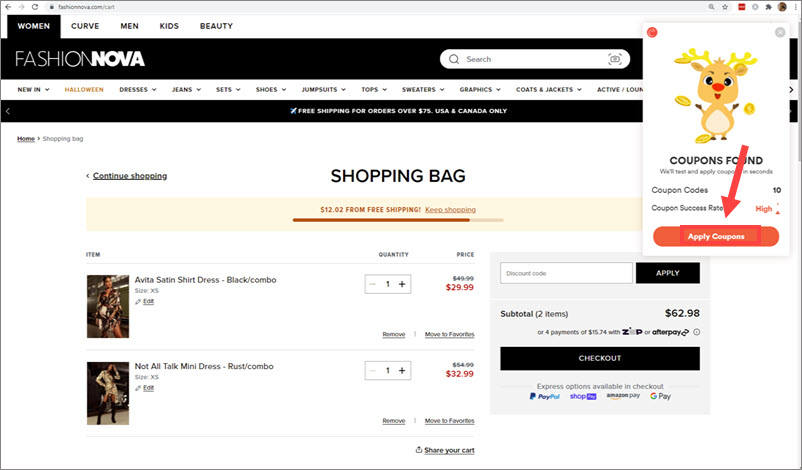
Task: Edit the Avita Satin Shirt Dress item
Action: point(145,302)
